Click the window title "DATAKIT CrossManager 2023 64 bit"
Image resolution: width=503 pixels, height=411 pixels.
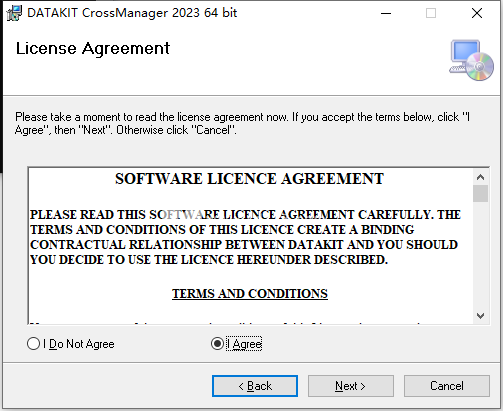(132, 13)
